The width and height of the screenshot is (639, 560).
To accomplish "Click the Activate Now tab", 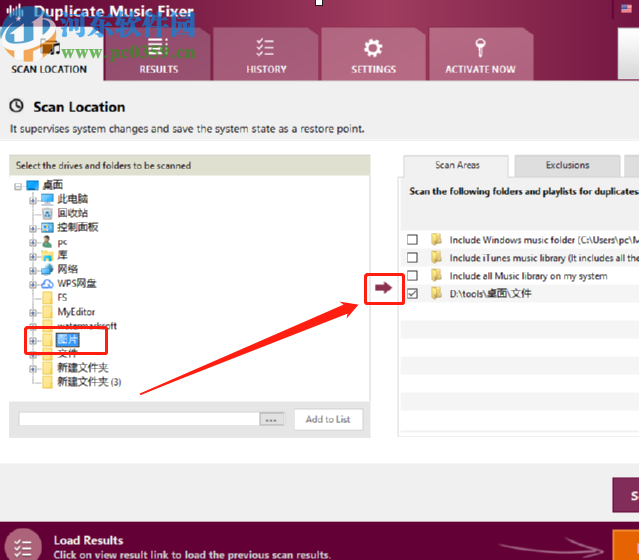I will (x=481, y=54).
